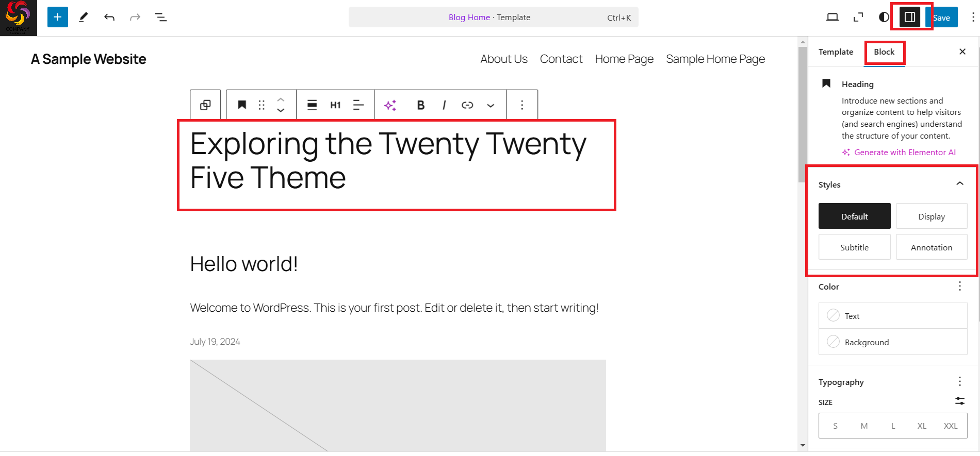980x456 pixels.
Task: Toggle bold formatting
Action: coord(421,105)
